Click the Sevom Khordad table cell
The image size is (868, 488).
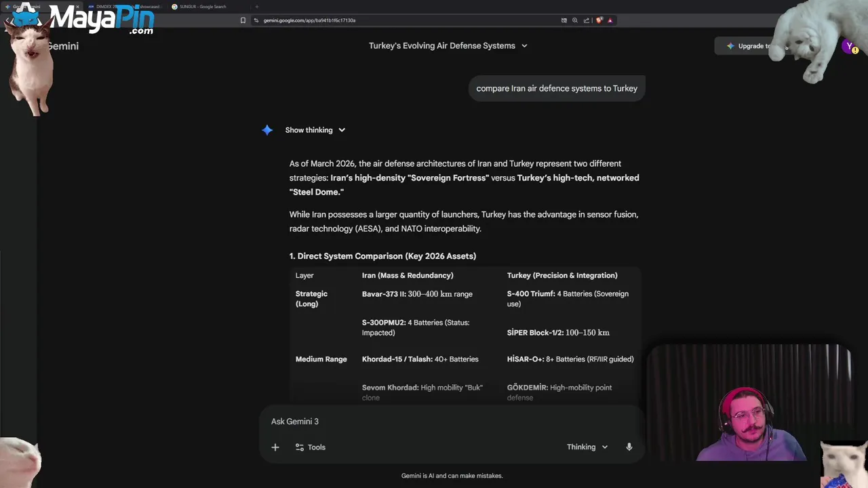click(x=422, y=392)
